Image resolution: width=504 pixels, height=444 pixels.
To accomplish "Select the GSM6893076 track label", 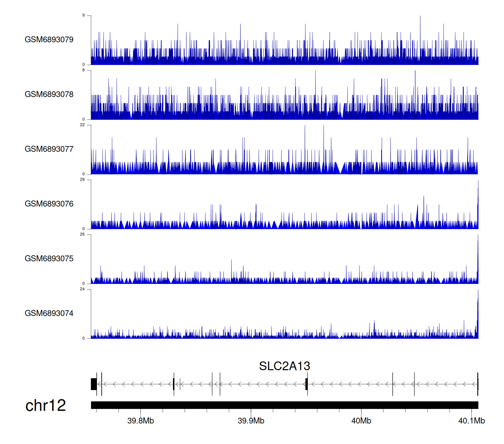I will [x=49, y=204].
